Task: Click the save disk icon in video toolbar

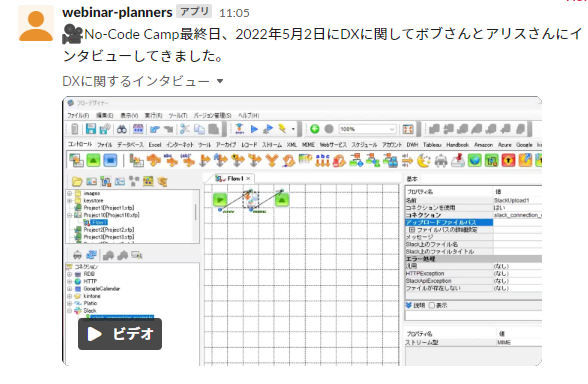Action: (91, 129)
